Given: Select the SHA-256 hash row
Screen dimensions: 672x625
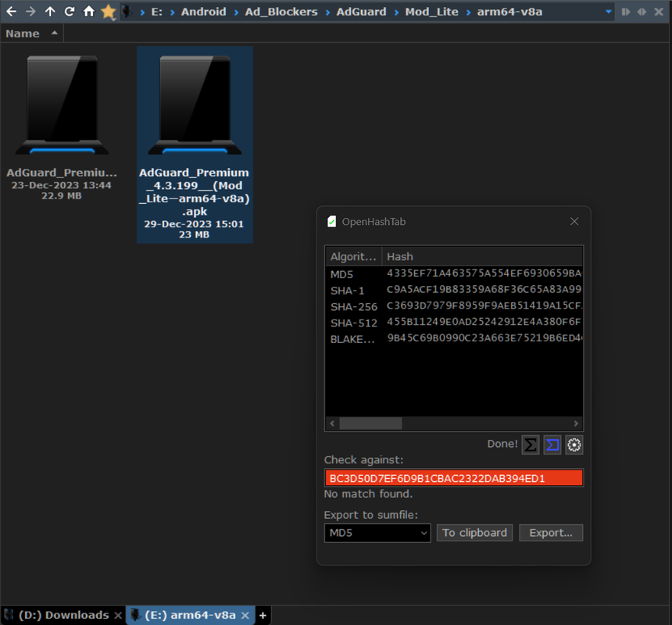Looking at the screenshot, I should (454, 306).
